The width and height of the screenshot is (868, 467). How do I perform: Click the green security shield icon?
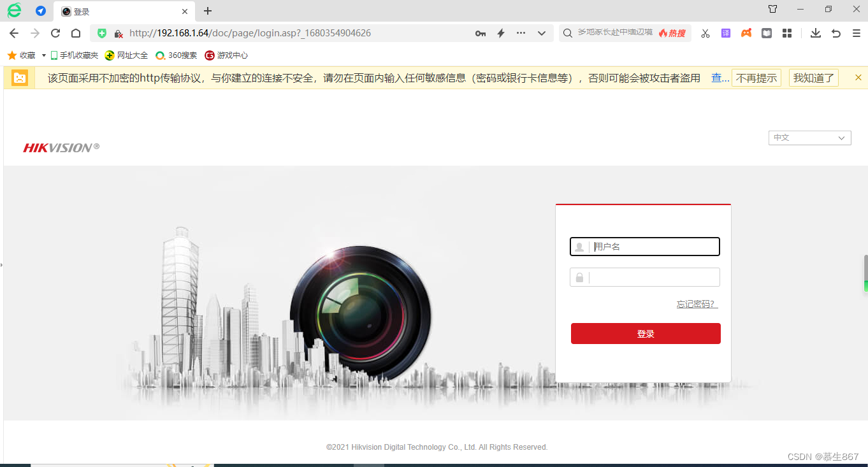102,33
